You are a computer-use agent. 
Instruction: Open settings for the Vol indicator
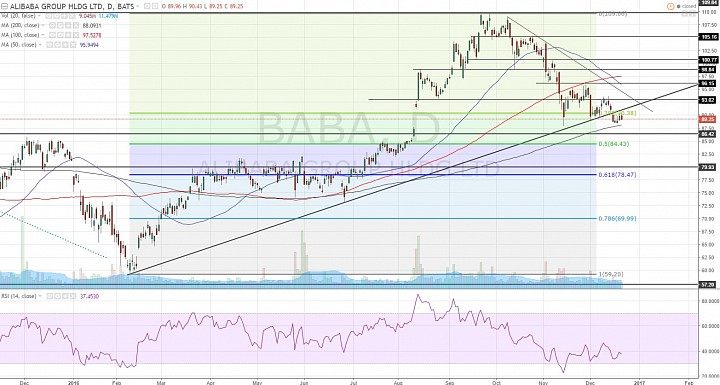(x=56, y=16)
